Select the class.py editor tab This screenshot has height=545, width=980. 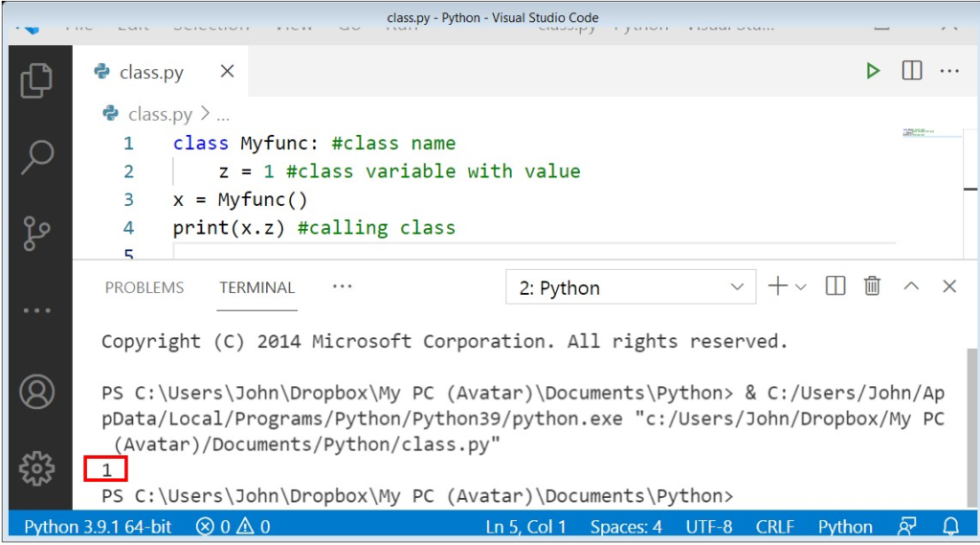pyautogui.click(x=161, y=71)
